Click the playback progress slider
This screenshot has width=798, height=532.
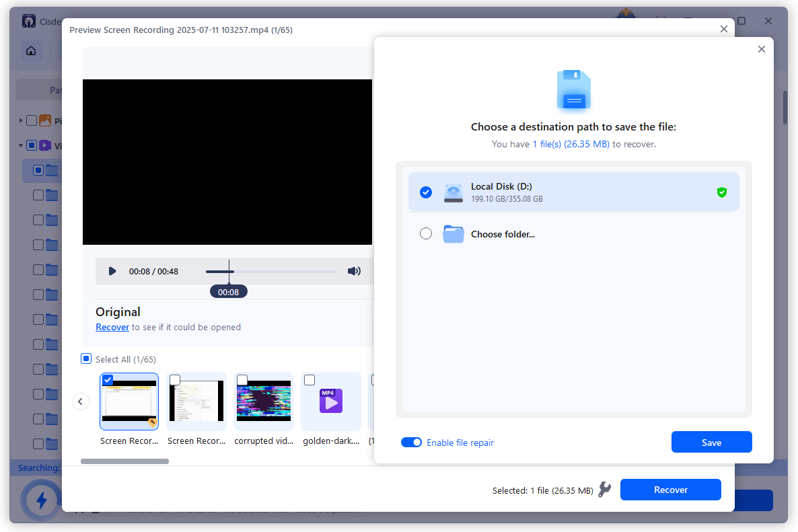tap(229, 271)
